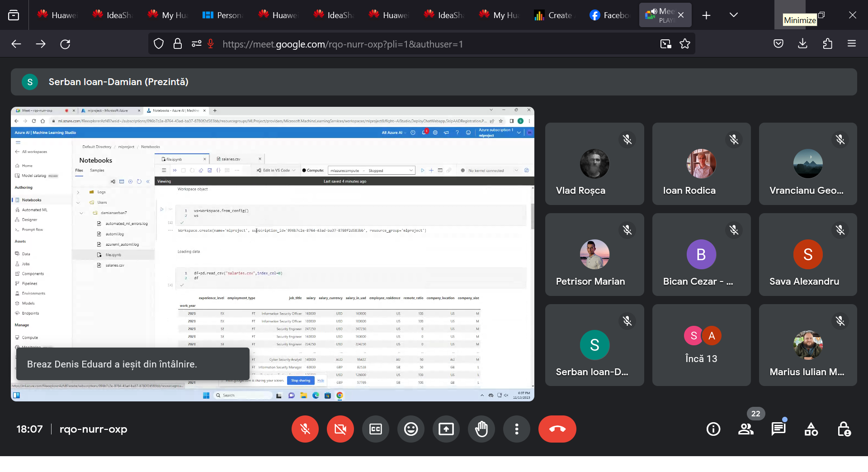Raise hand in the meeting

pyautogui.click(x=481, y=429)
